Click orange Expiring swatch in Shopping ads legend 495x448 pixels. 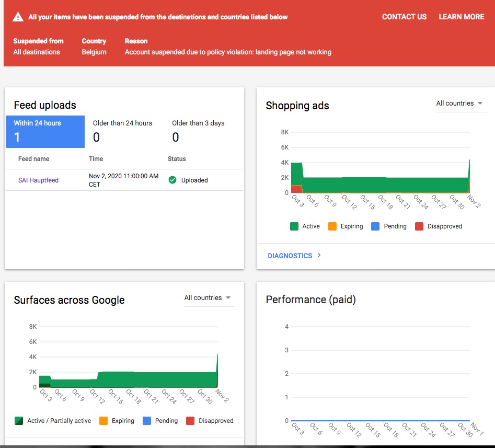coord(332,226)
